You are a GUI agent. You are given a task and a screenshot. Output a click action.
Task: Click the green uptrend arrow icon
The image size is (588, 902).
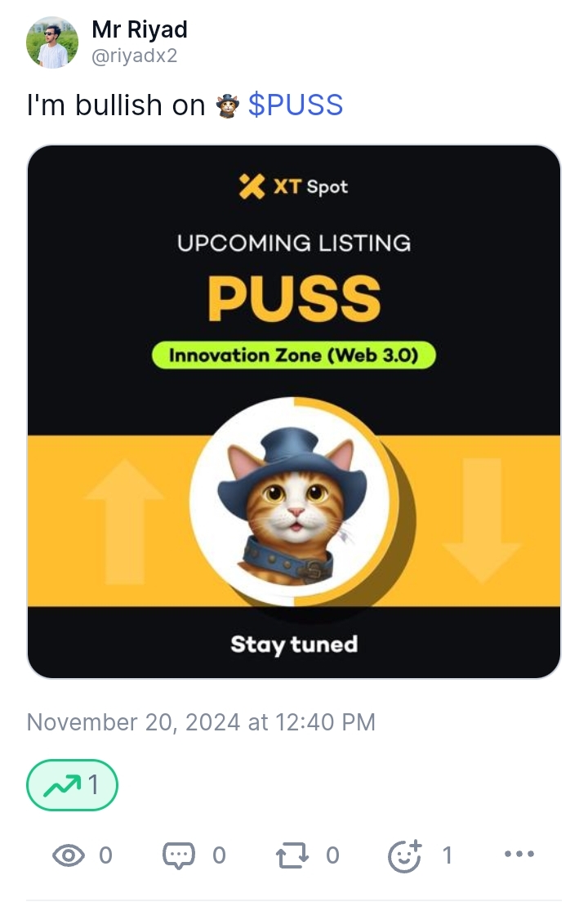click(x=62, y=784)
